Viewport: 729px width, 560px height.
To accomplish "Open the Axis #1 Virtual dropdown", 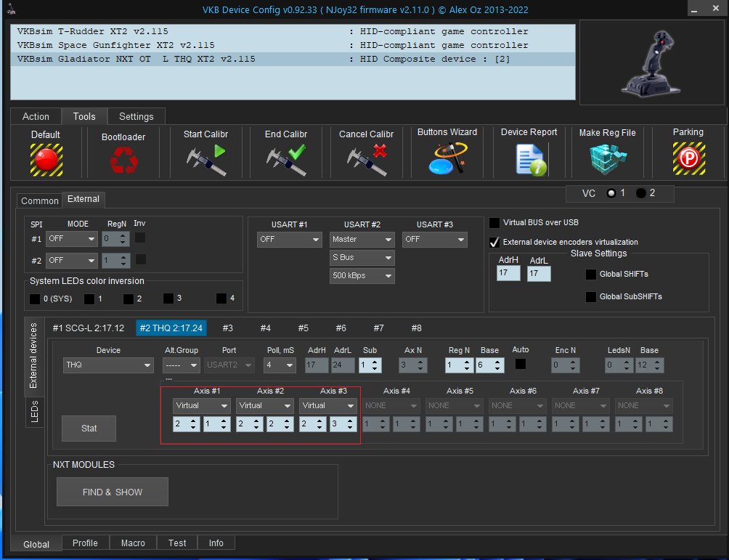I will 201,405.
